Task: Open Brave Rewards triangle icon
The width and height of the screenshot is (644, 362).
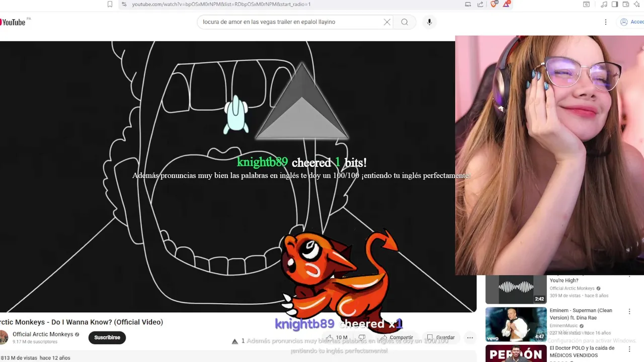Action: (507, 4)
